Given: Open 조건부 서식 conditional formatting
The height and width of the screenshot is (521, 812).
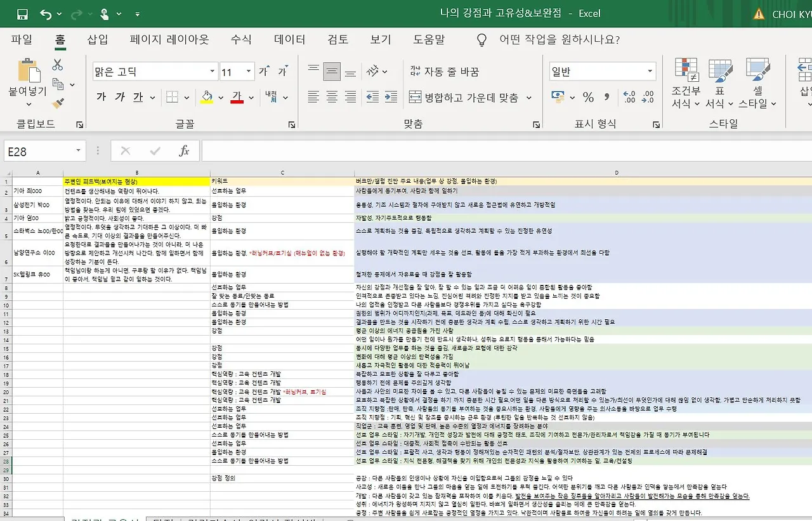Looking at the screenshot, I should pyautogui.click(x=686, y=83).
